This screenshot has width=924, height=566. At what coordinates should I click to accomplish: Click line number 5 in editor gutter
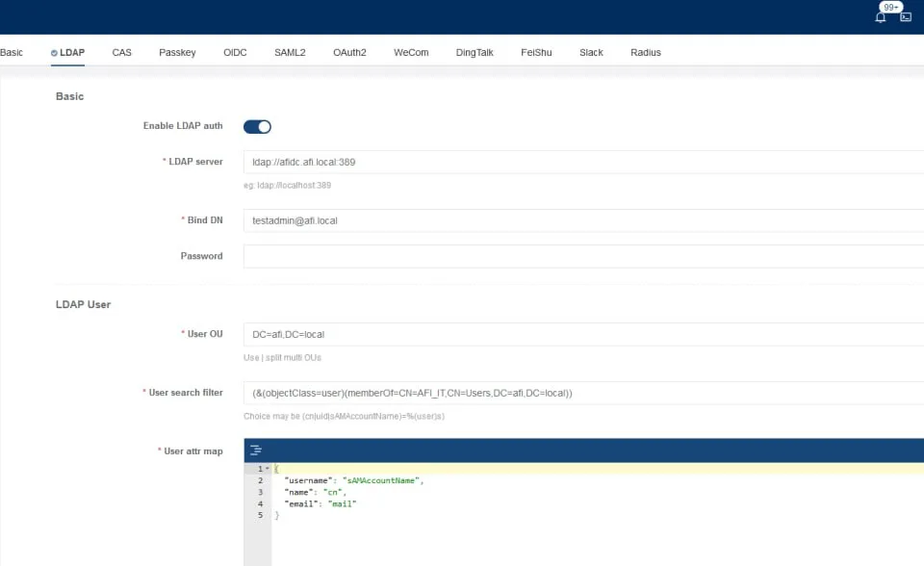pos(260,515)
